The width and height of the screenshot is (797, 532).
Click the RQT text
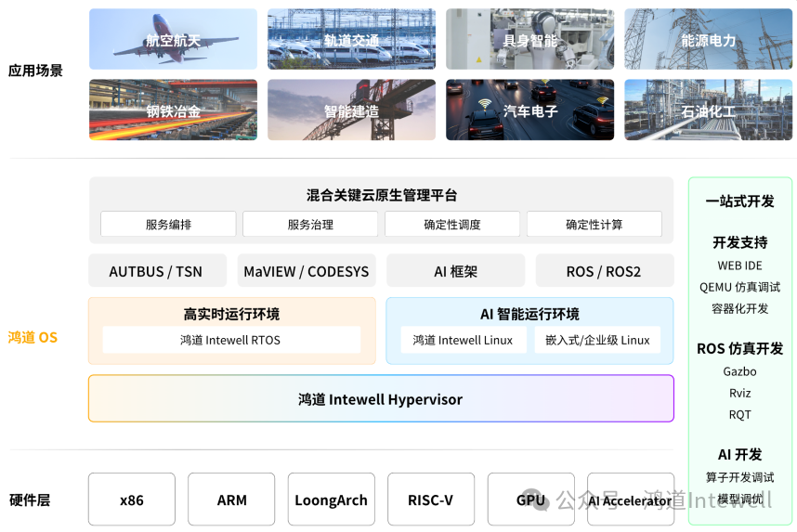coord(740,415)
